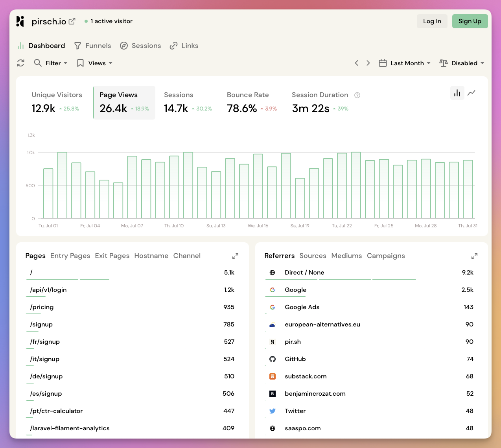Click the Twitter favicon in Referrers

273,411
